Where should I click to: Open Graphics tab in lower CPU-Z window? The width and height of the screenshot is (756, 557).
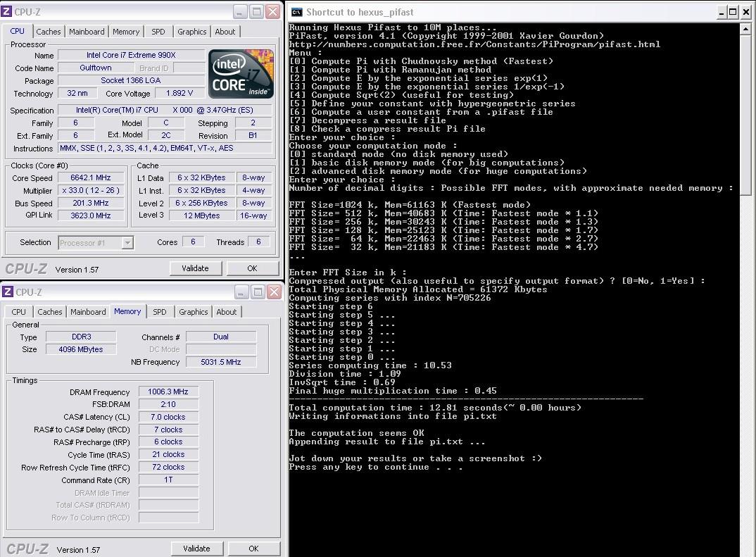pyautogui.click(x=193, y=312)
